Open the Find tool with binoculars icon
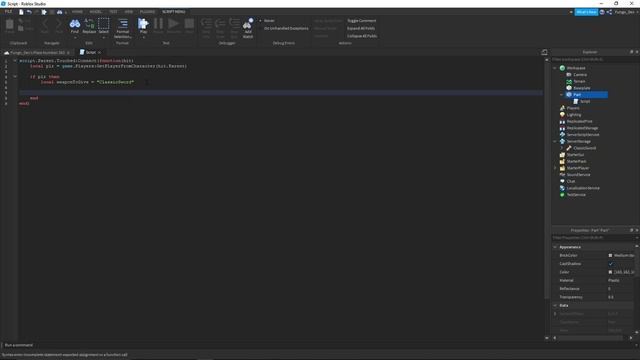Viewport: 640px width, 360px height. pyautogui.click(x=75, y=26)
